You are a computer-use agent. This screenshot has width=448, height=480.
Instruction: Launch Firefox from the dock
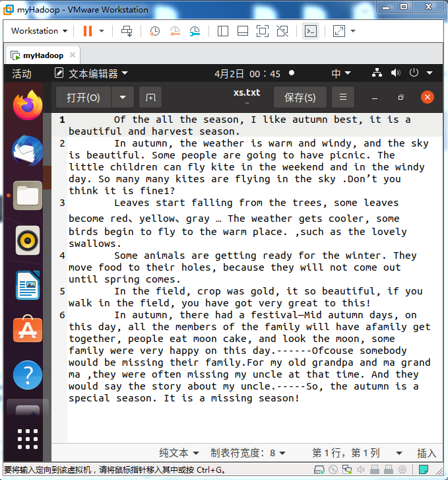(28, 105)
